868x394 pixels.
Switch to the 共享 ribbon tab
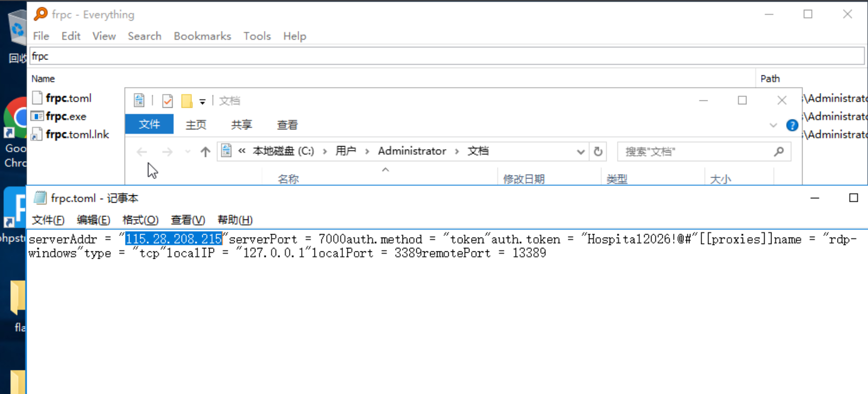(x=242, y=125)
